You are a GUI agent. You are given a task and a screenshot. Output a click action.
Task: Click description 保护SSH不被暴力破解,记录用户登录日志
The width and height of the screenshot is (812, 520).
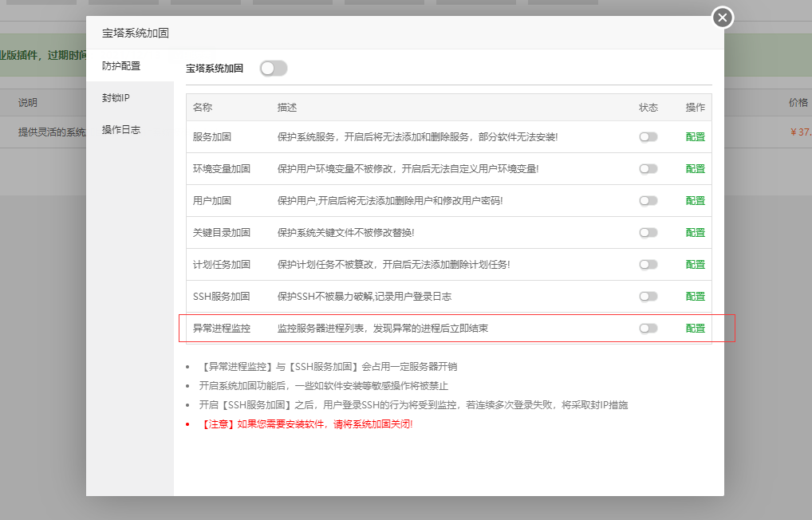[364, 297]
